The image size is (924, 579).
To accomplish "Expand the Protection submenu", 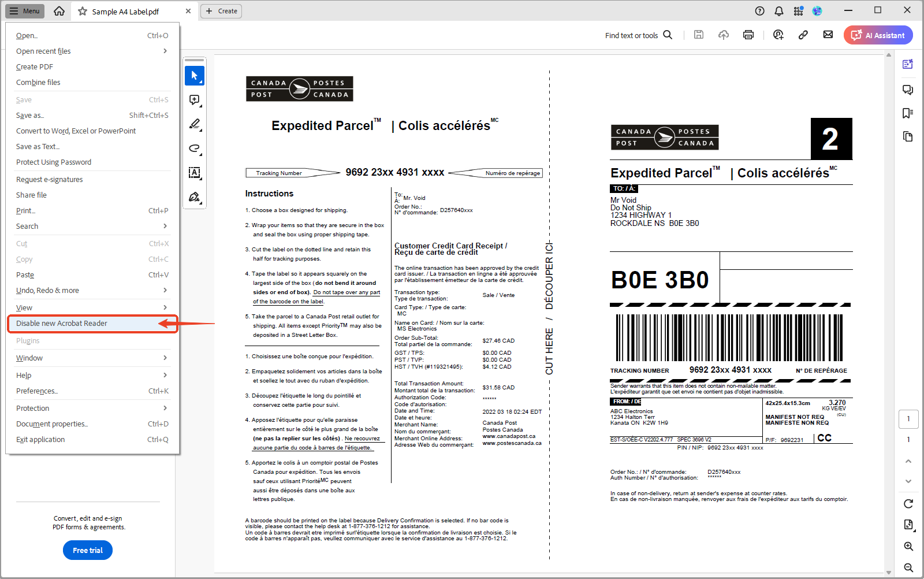I will coord(92,409).
